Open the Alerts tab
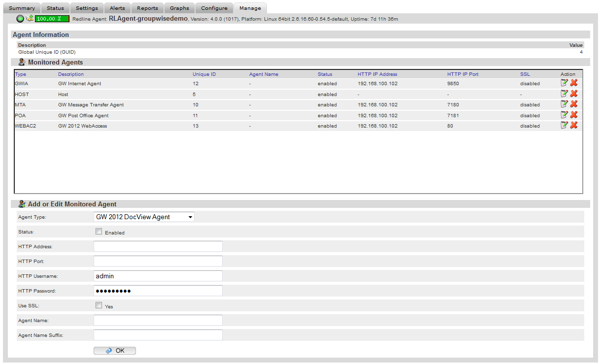This screenshot has width=601, height=364. coord(117,8)
